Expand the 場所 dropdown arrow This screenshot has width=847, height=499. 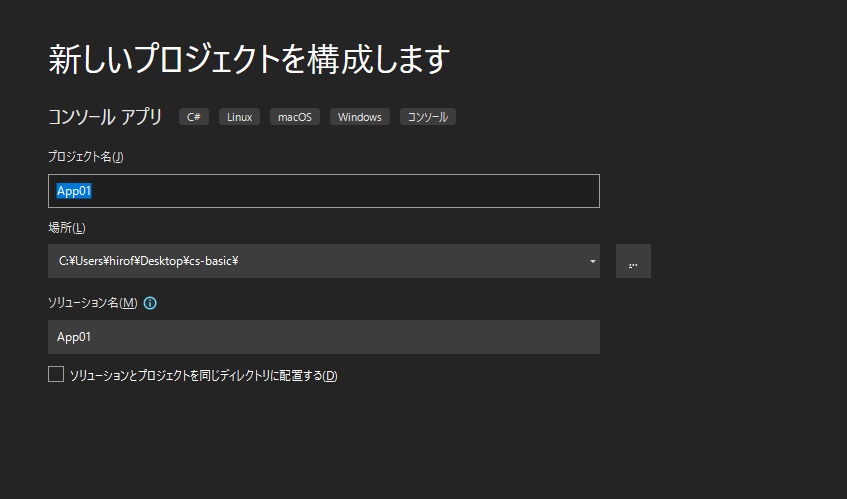[x=593, y=262]
